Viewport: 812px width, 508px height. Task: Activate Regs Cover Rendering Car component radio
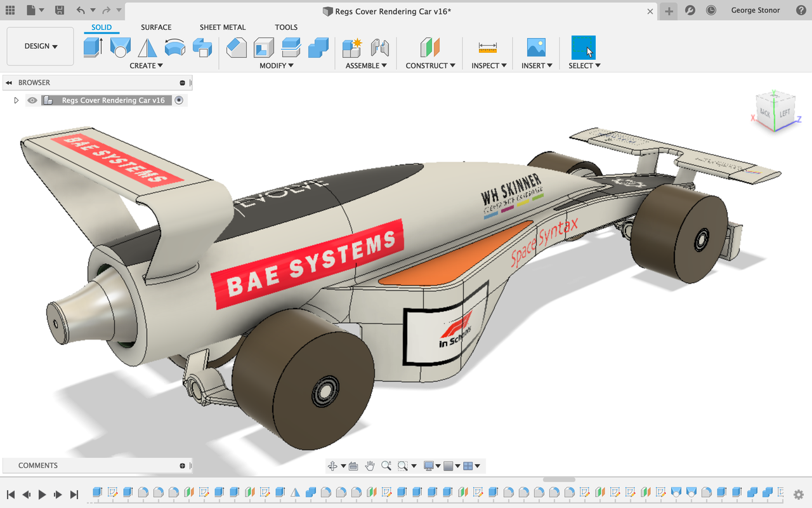click(179, 100)
